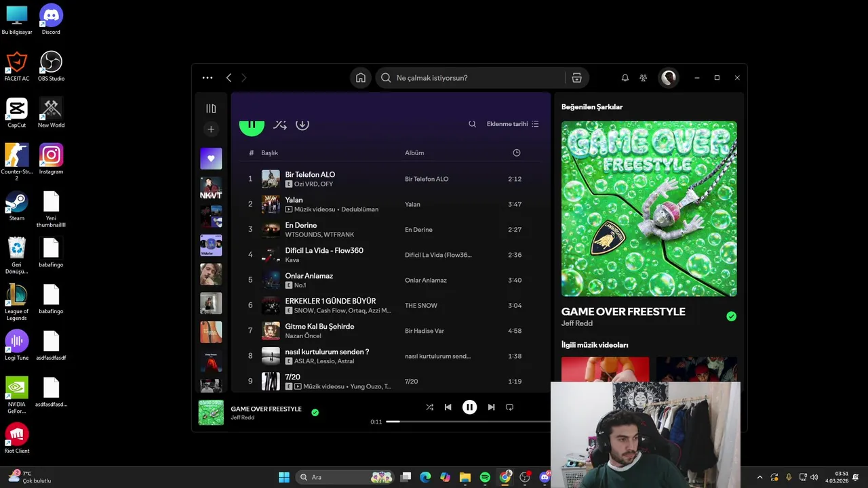Click Game Over Freestyle large cover art

(x=649, y=209)
